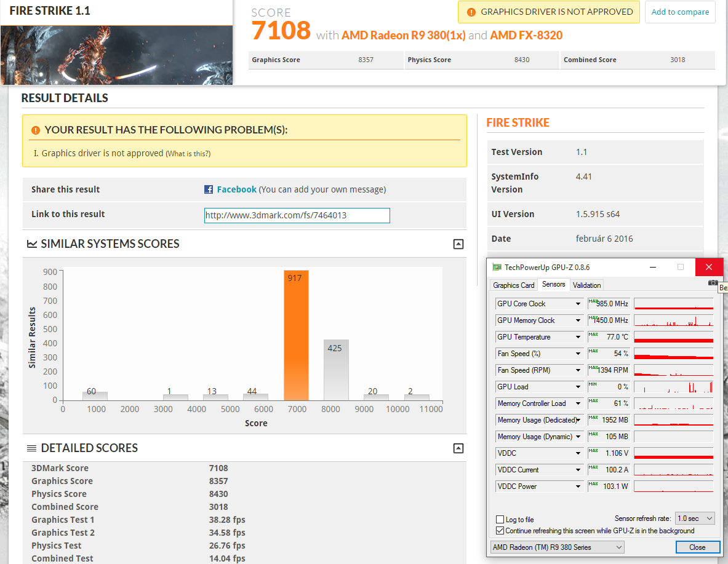Minimize the GPU-Z window
This screenshot has height=564, width=728.
click(653, 268)
